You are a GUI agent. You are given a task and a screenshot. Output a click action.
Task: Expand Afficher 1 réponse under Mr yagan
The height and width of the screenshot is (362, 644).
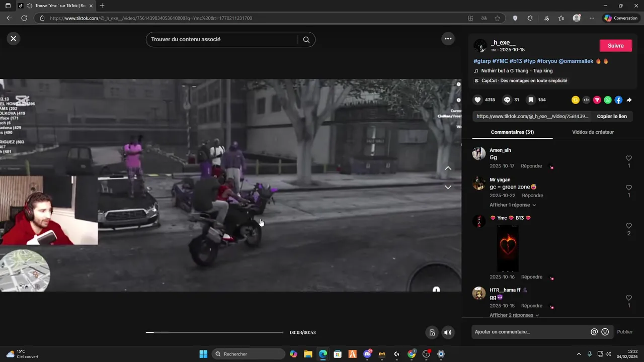[x=513, y=205]
